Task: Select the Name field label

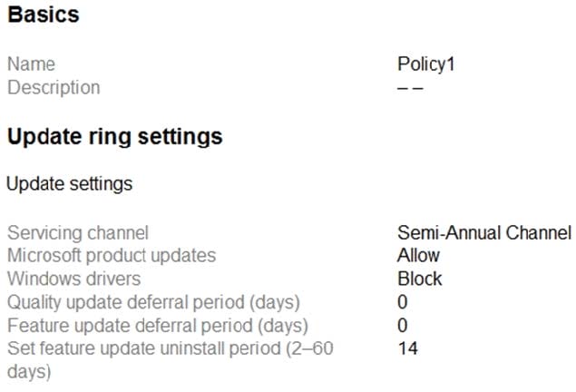Action: [31, 64]
